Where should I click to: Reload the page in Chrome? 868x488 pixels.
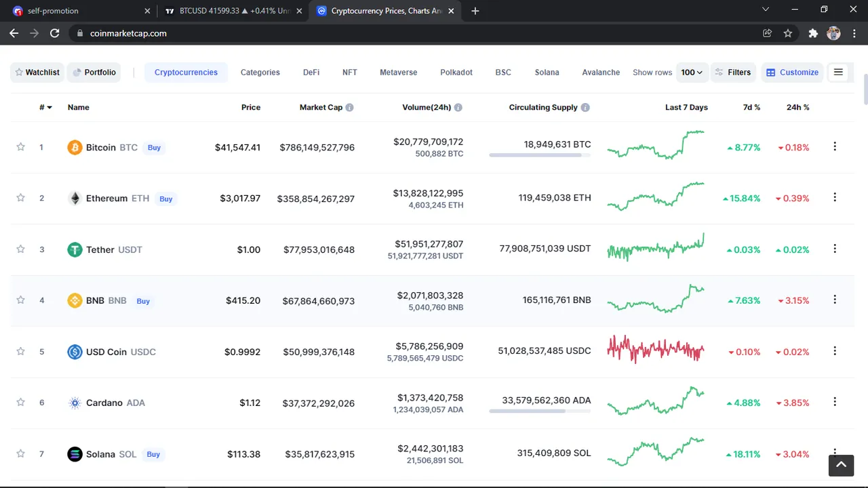(55, 33)
